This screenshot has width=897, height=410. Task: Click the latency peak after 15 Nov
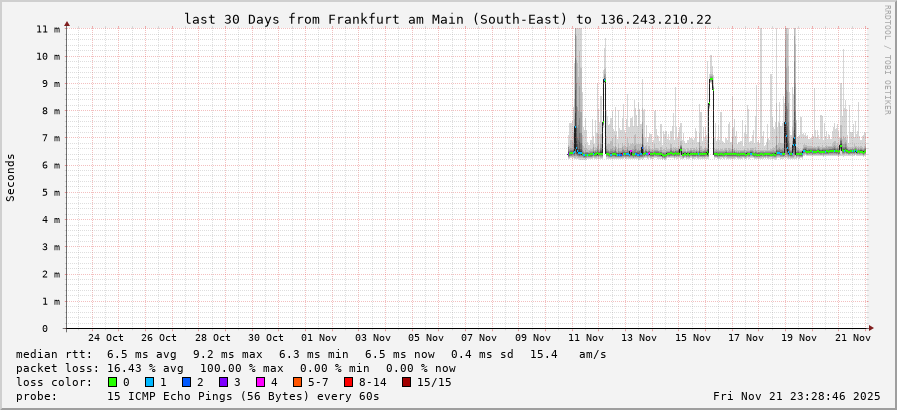(711, 79)
